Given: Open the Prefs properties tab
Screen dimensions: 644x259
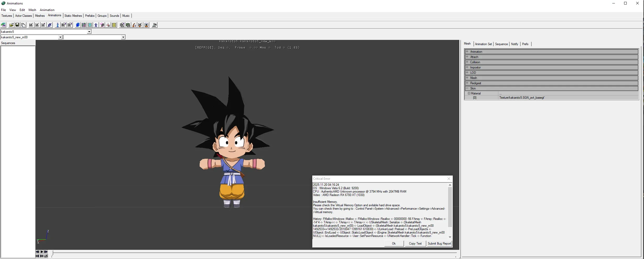Looking at the screenshot, I should tap(525, 44).
